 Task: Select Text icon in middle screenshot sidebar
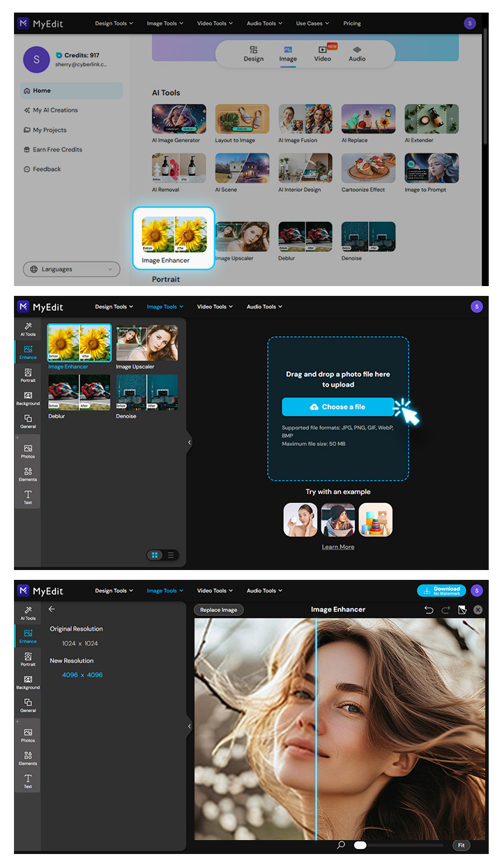28,497
